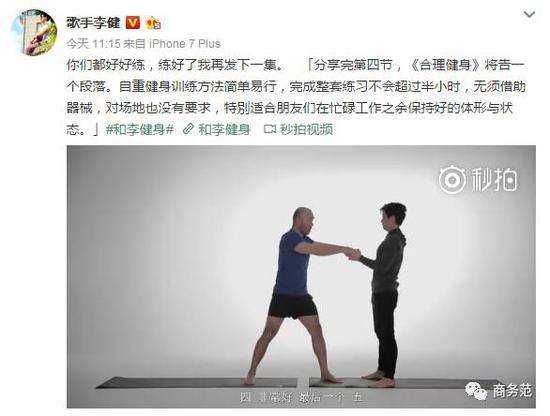Image resolution: width=550 pixels, height=416 pixels.
Task: Open the 和李健身 attached link
Action: (x=224, y=129)
